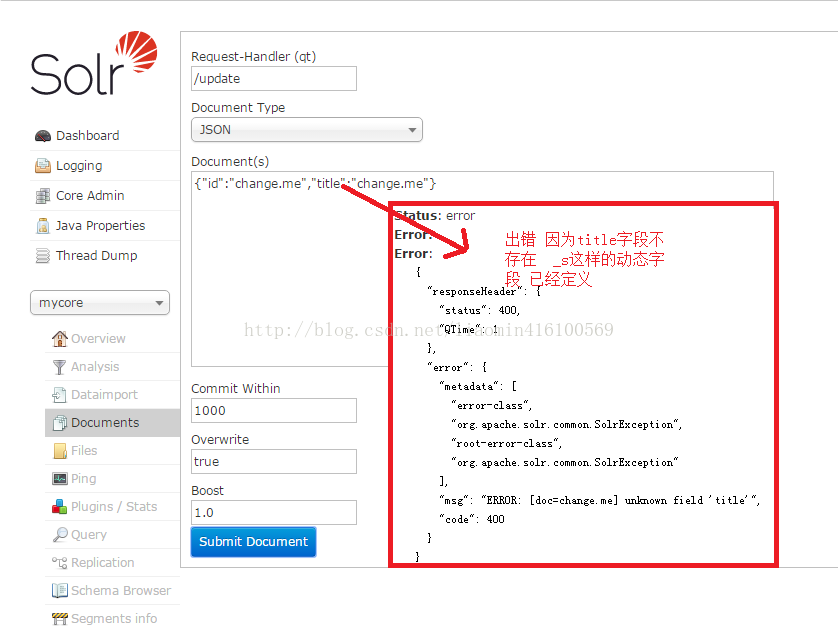
Task: Click the Plugins / Stats blocks icon
Action: [59, 506]
